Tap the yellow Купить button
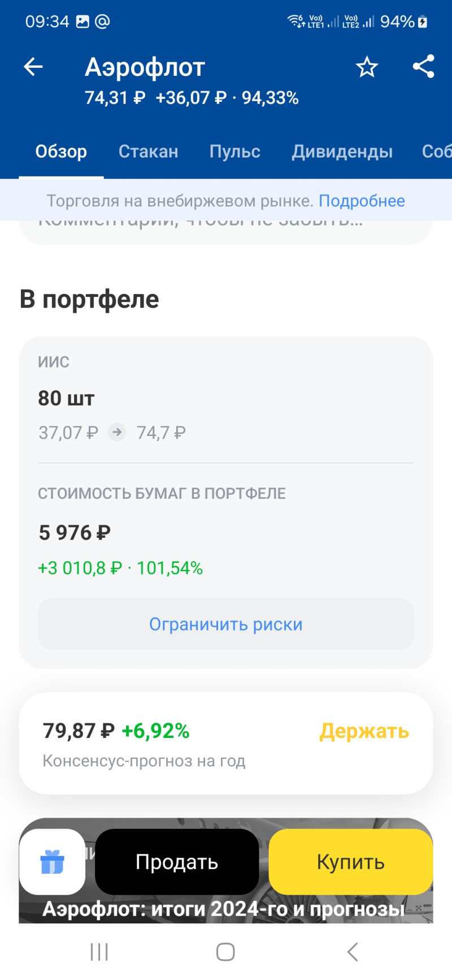452x980 pixels. [350, 862]
